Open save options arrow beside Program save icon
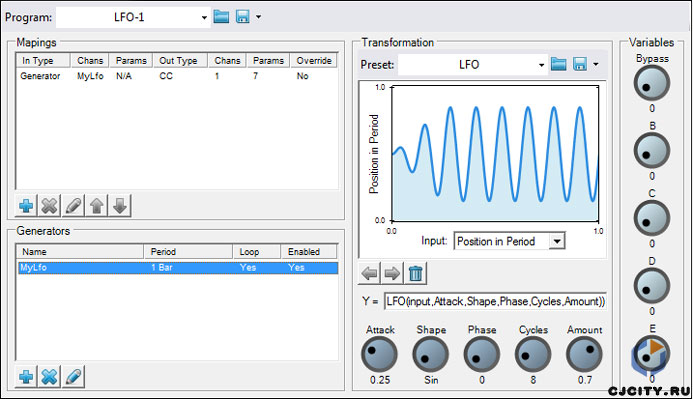The height and width of the screenshot is (399, 693). [259, 17]
